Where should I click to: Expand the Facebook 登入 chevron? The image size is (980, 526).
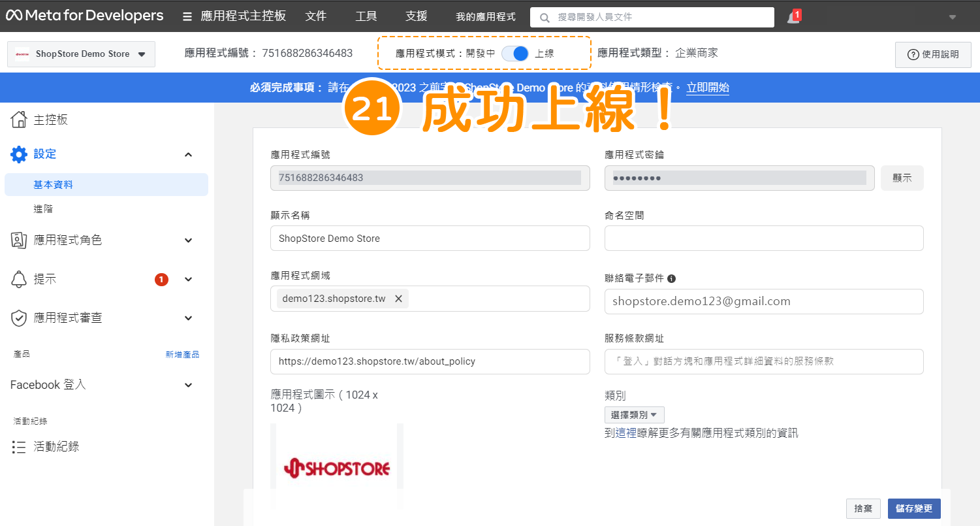coord(188,385)
